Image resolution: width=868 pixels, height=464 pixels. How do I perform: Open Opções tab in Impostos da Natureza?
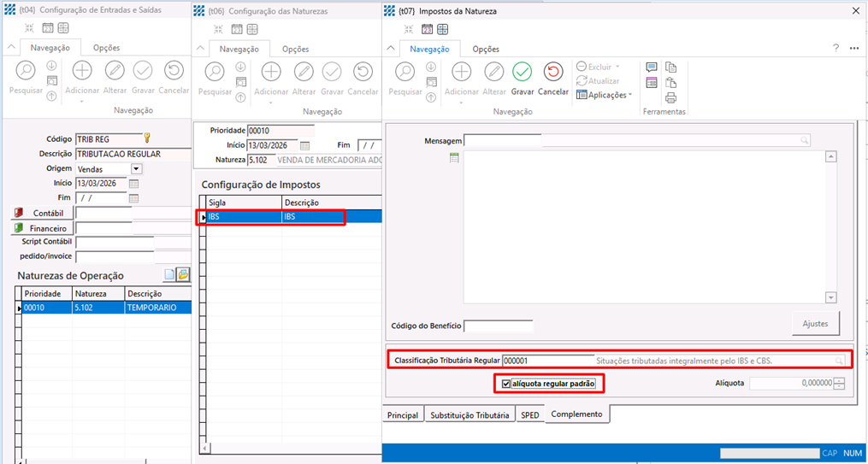click(486, 49)
